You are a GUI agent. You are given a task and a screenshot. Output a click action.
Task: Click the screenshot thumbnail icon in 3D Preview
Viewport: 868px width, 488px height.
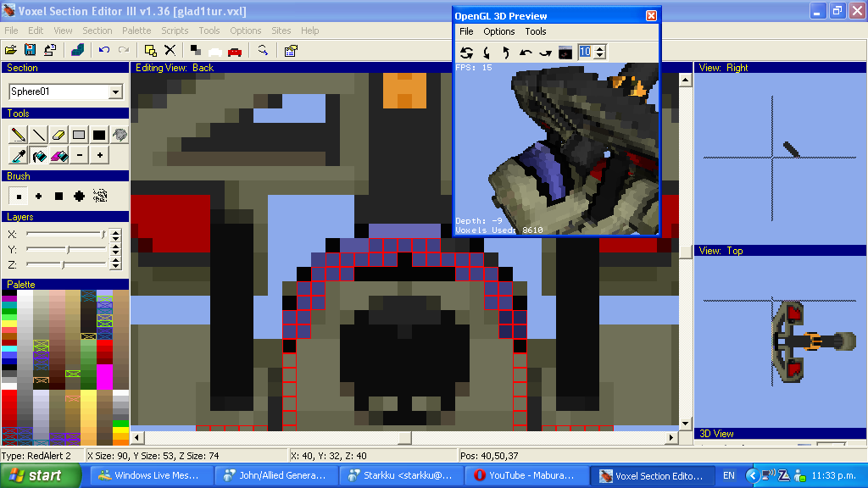pyautogui.click(x=565, y=53)
